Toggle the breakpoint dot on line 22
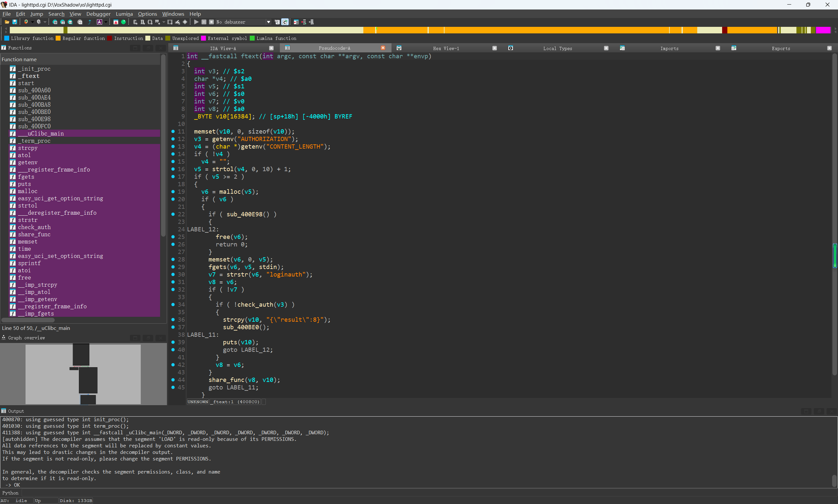 click(173, 214)
